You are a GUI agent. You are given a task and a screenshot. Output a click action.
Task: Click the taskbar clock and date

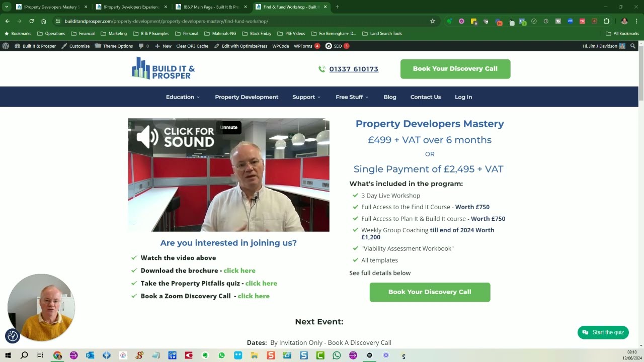coord(632,355)
